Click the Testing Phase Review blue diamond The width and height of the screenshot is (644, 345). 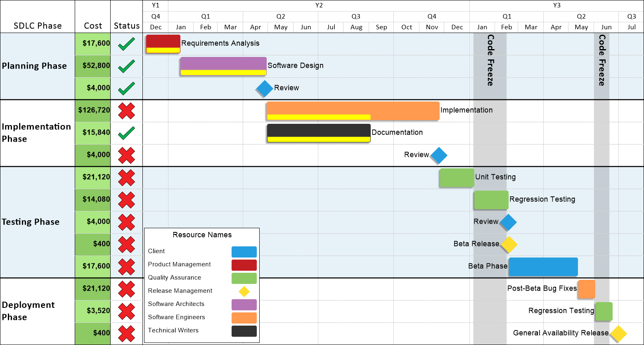click(508, 222)
